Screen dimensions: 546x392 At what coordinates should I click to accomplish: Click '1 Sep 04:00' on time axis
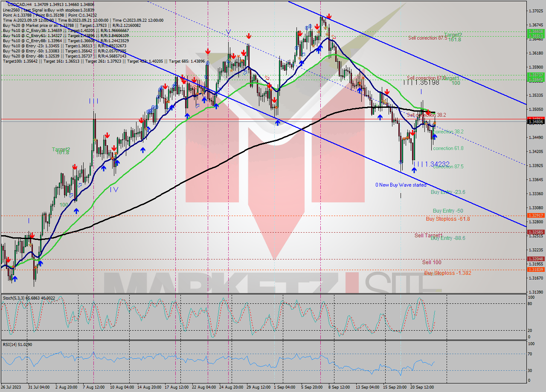285,387
